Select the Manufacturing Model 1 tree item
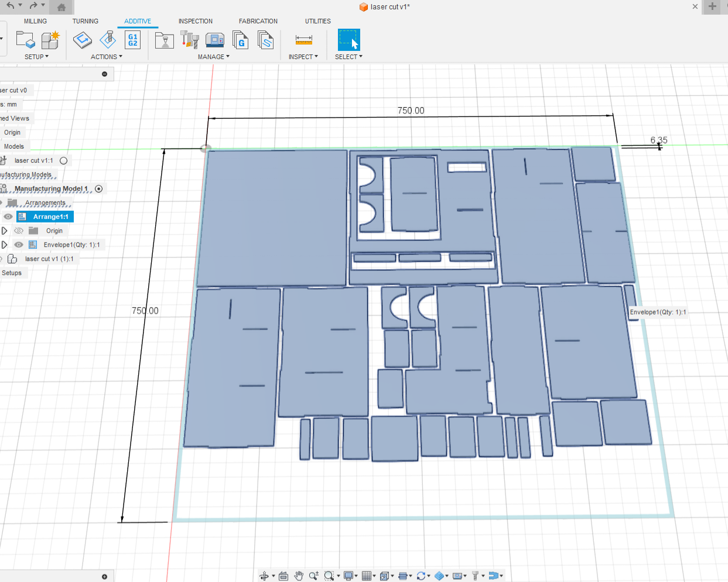The image size is (728, 582). pos(51,189)
